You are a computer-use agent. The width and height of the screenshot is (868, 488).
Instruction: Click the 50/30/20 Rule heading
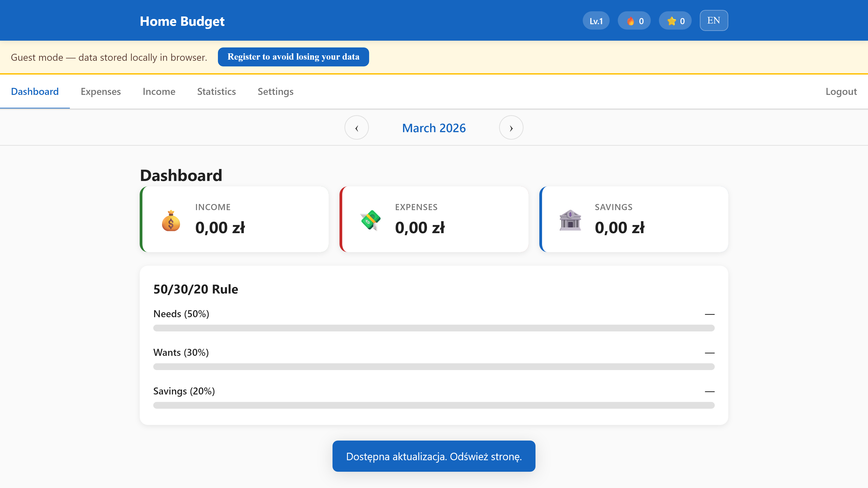tap(196, 289)
